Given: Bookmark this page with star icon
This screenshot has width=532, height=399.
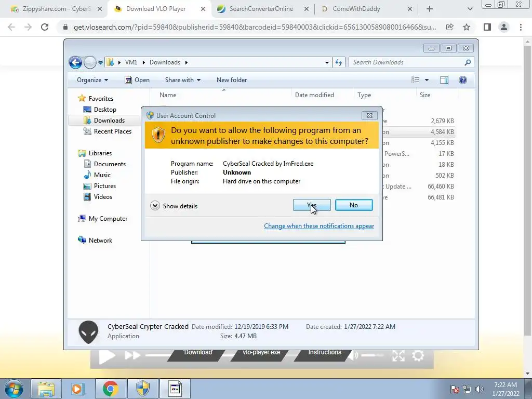Looking at the screenshot, I should 467,27.
